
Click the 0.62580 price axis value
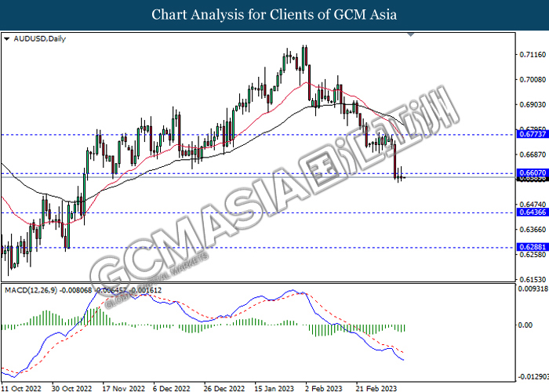(x=533, y=254)
